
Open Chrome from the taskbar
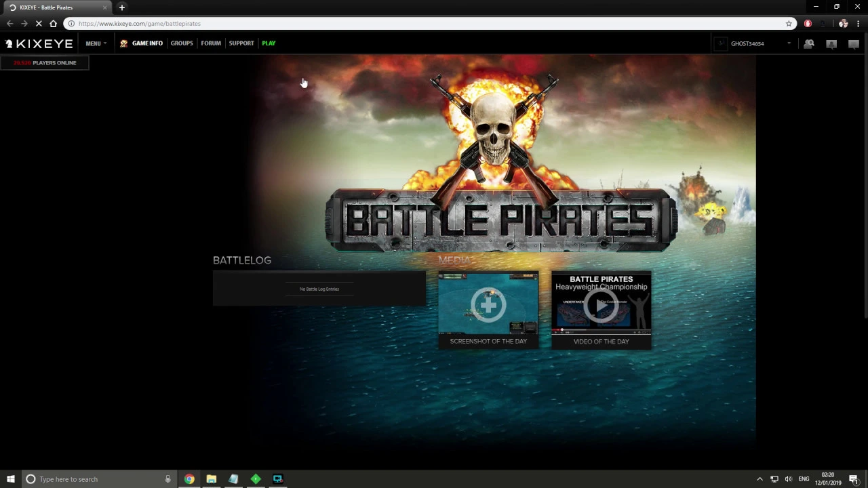click(x=189, y=479)
